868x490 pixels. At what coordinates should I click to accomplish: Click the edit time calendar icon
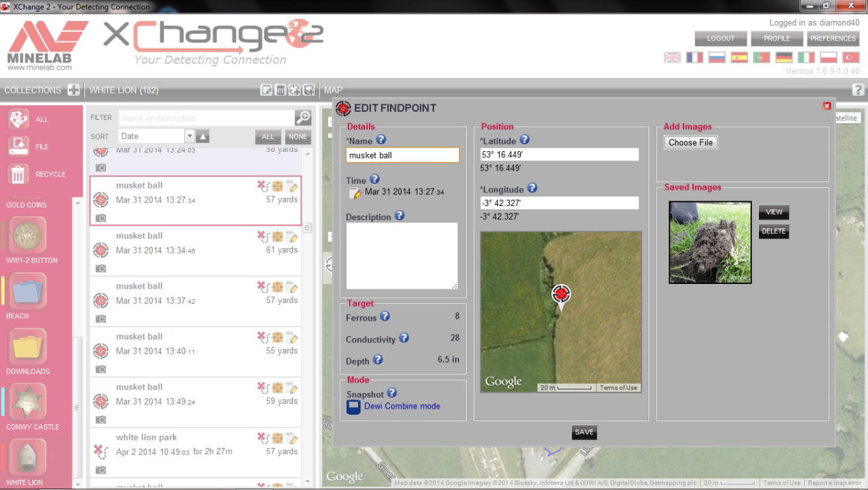click(x=355, y=193)
